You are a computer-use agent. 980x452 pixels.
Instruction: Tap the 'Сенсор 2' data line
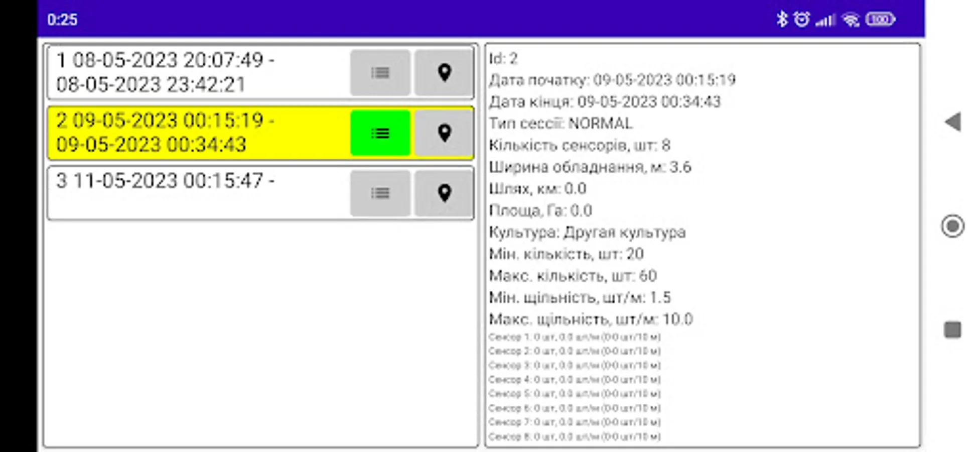[575, 351]
